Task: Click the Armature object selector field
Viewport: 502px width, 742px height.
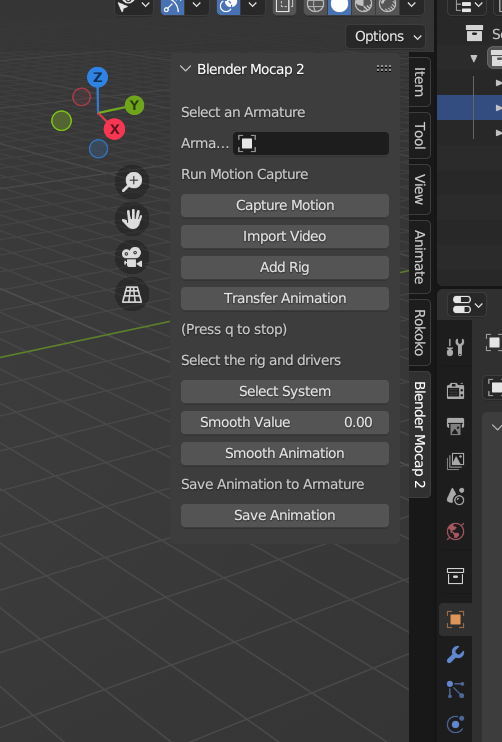Action: 311,143
